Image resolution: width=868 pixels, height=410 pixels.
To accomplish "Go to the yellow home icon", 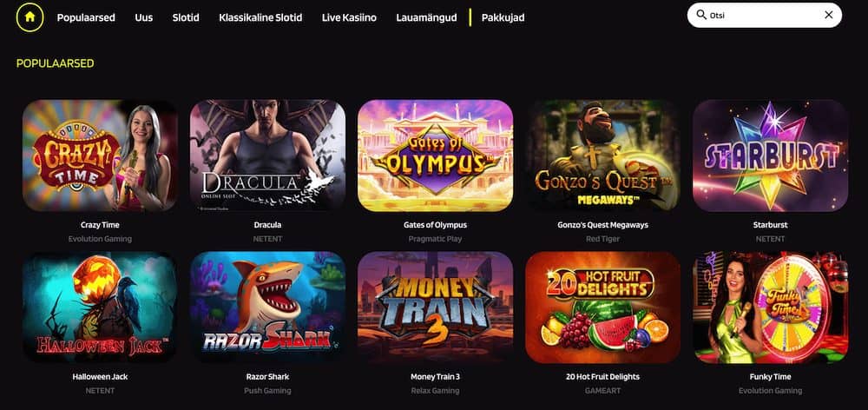I will point(30,17).
